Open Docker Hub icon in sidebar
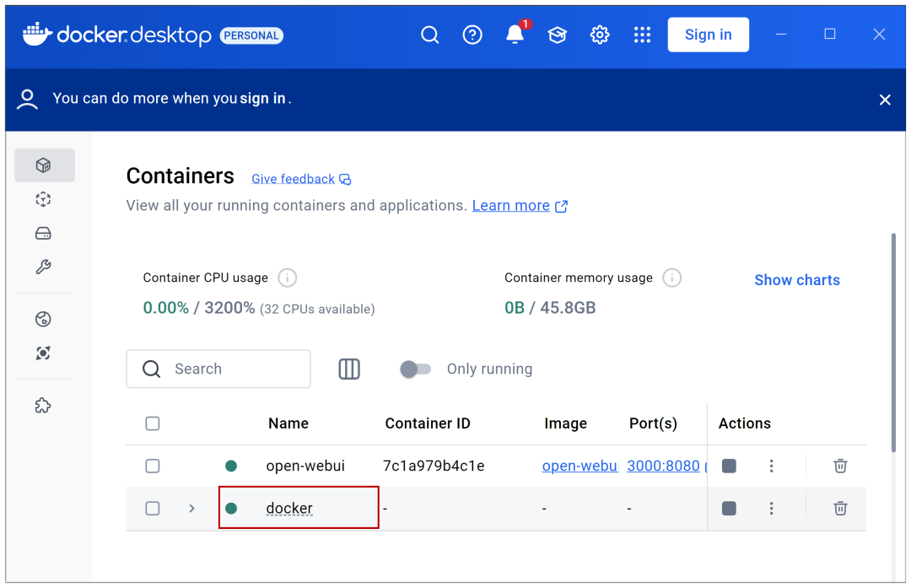The image size is (911, 588). point(43,319)
